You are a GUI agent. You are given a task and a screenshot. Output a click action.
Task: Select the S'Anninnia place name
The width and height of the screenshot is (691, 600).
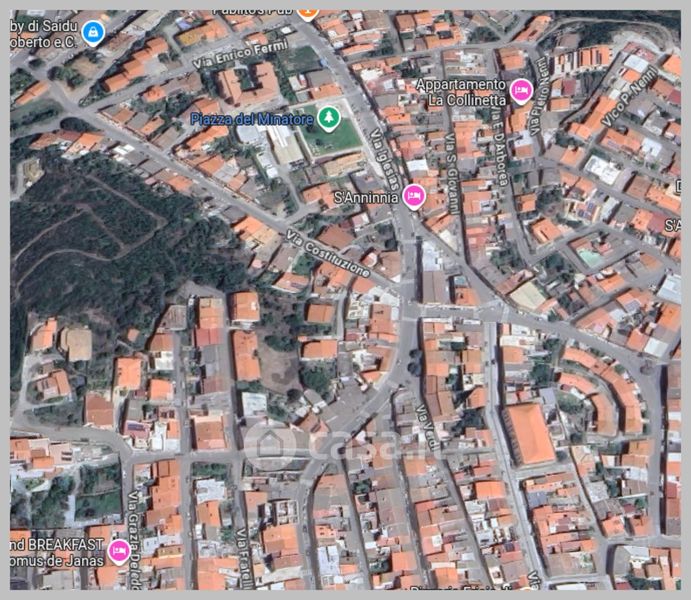pyautogui.click(x=367, y=197)
